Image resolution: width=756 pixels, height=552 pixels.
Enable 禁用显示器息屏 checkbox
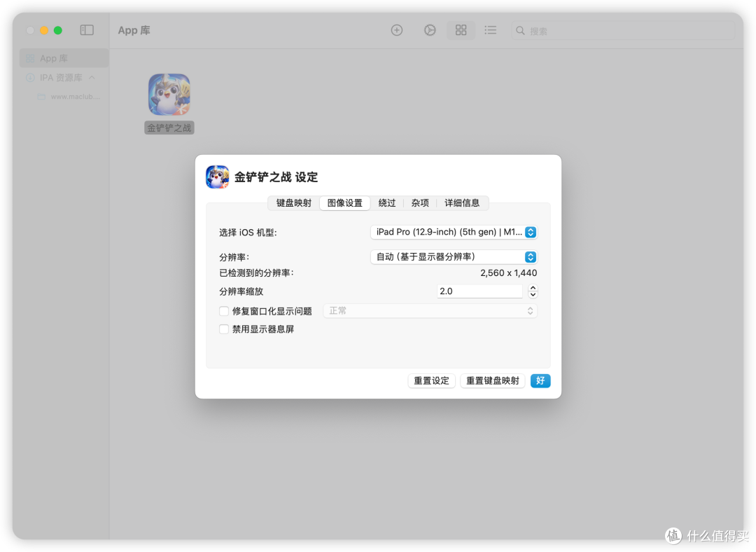224,329
